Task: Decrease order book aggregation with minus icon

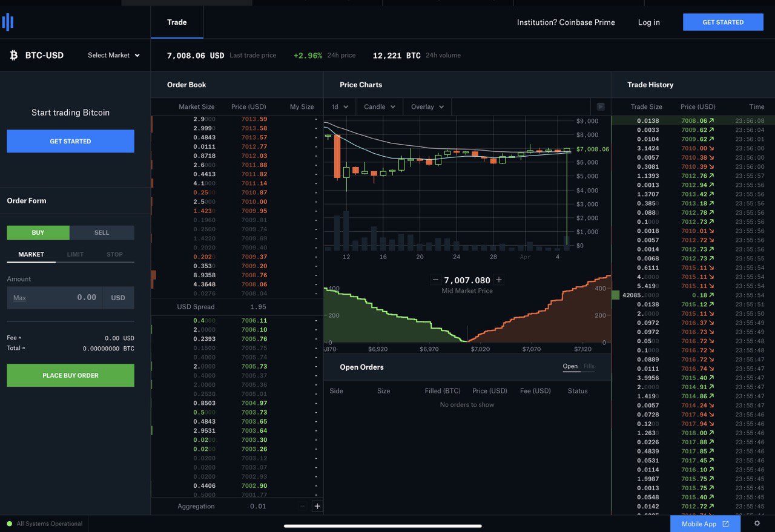Action: tap(303, 506)
